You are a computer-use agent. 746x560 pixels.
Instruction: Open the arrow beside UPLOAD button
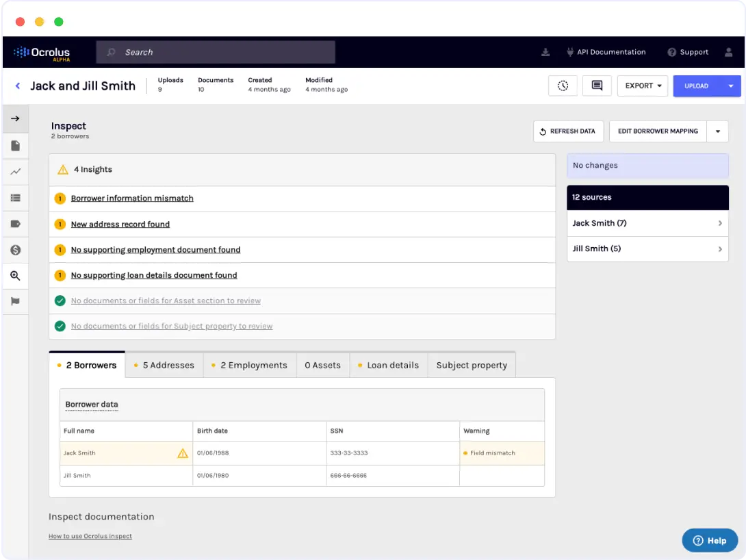(730, 86)
